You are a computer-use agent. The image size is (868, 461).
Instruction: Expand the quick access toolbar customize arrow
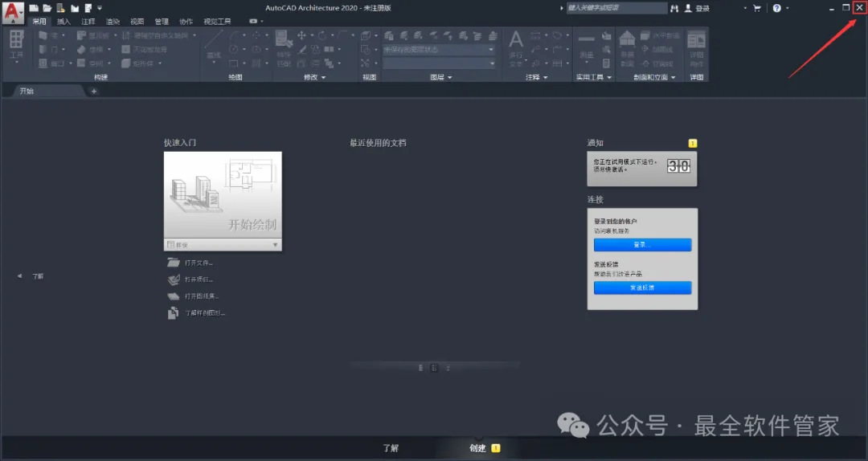(100, 8)
